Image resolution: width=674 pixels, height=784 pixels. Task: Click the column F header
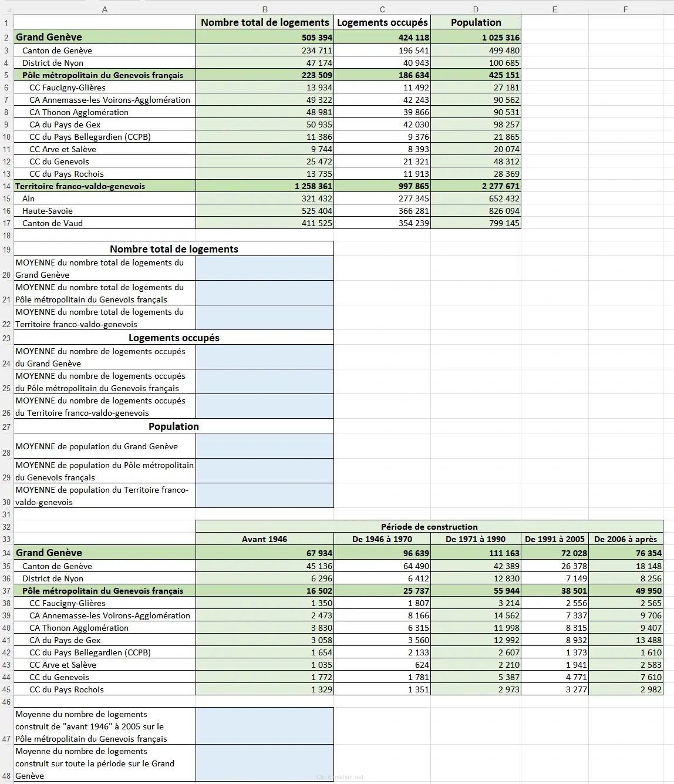tap(625, 9)
